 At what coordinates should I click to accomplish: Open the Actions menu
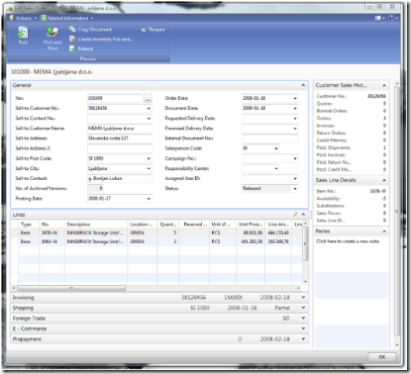click(23, 18)
